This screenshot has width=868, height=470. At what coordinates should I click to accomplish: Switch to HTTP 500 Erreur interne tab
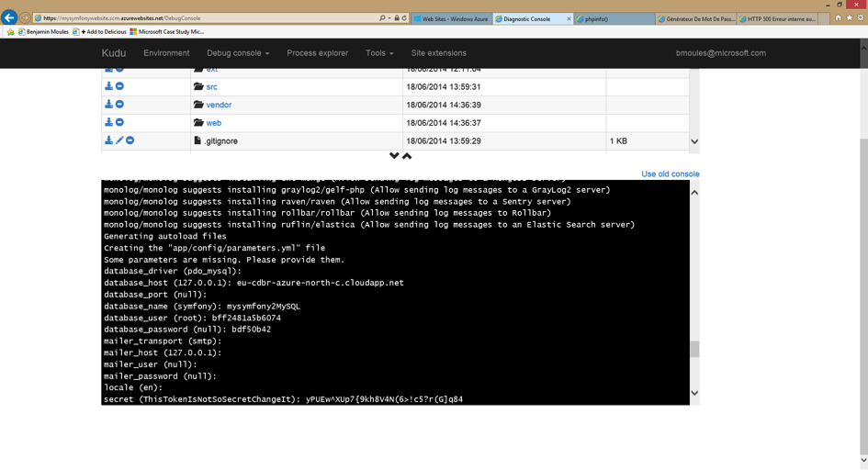[x=777, y=18]
